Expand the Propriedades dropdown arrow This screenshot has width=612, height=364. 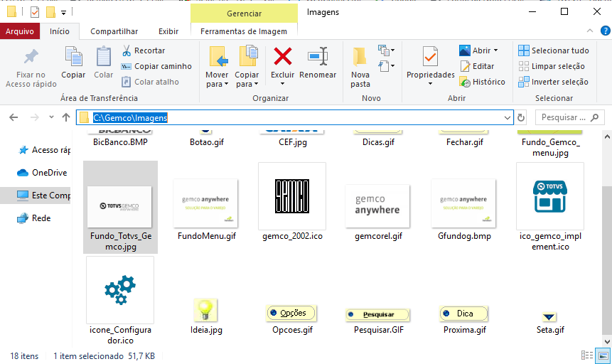[x=431, y=84]
